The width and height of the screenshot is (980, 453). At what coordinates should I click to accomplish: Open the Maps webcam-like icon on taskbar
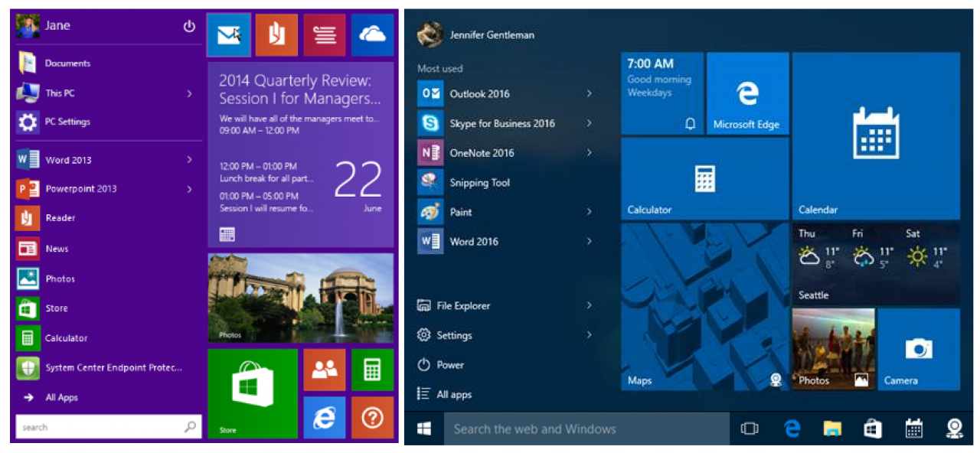click(954, 429)
